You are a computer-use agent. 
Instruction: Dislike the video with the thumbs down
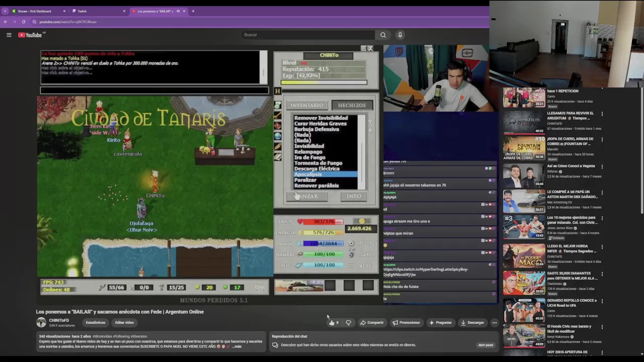(348, 323)
